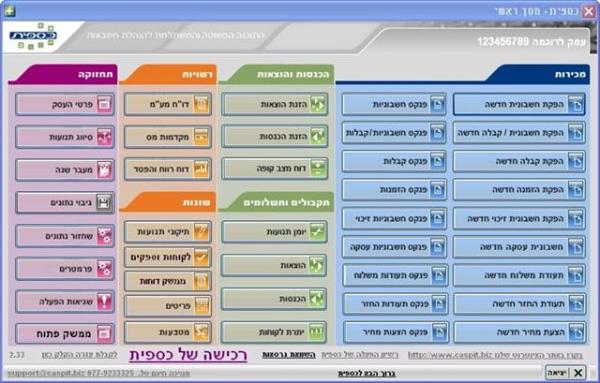600x383 pixels.
Task: Click the disk icon on גיבוי נתונים
Action: coord(104,202)
